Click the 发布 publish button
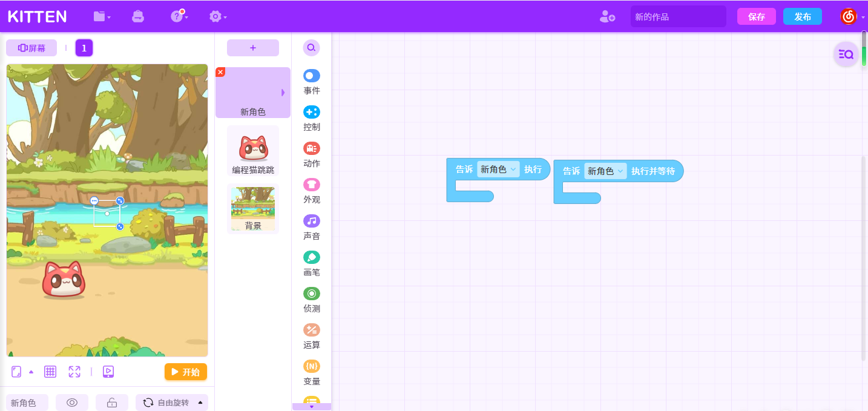The height and width of the screenshot is (411, 868). (803, 16)
